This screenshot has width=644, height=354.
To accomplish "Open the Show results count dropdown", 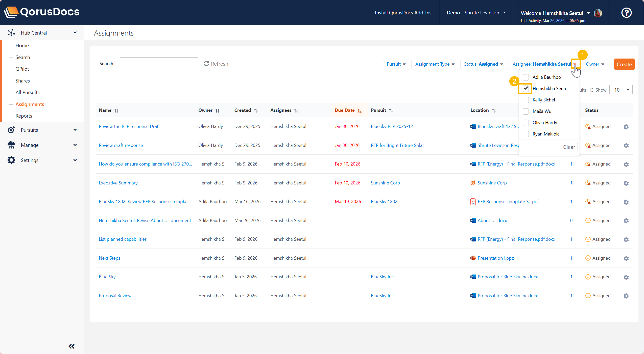I will coord(621,90).
